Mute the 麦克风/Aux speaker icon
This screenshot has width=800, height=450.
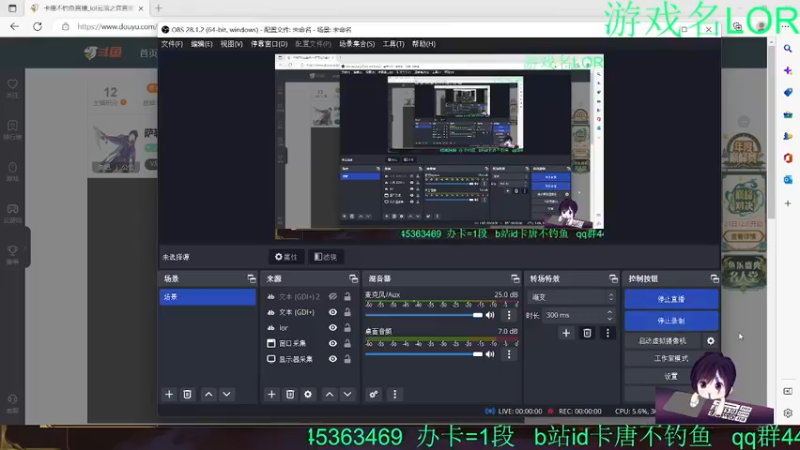490,315
